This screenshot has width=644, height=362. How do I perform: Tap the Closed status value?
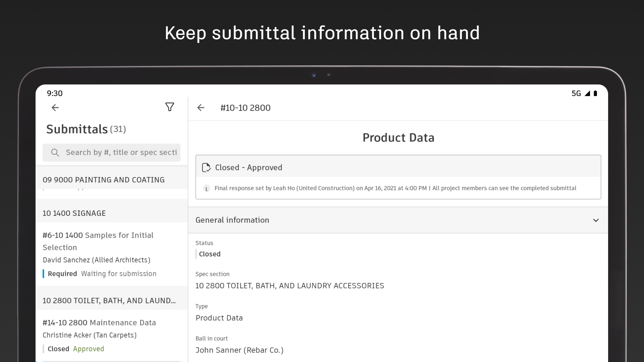coord(210,254)
